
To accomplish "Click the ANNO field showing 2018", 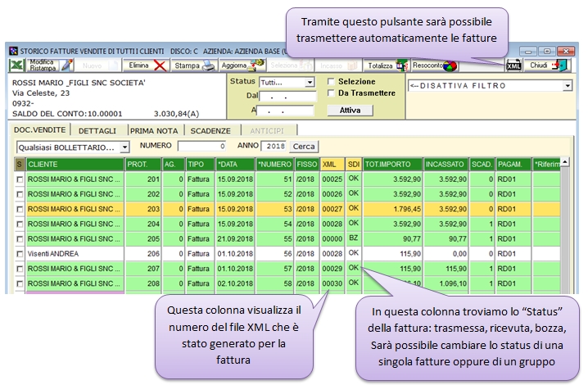I will coord(274,146).
